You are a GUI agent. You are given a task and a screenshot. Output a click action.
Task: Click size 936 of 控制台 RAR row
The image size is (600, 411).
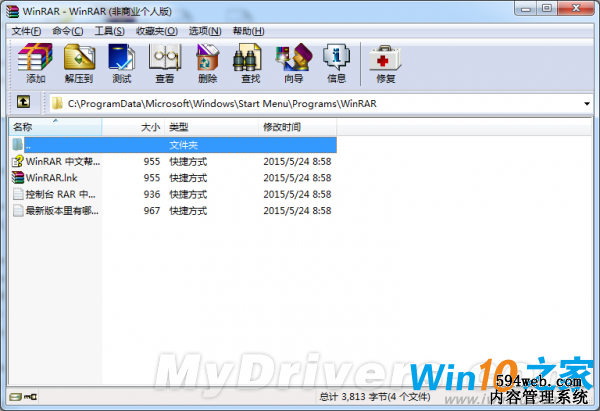pos(152,194)
